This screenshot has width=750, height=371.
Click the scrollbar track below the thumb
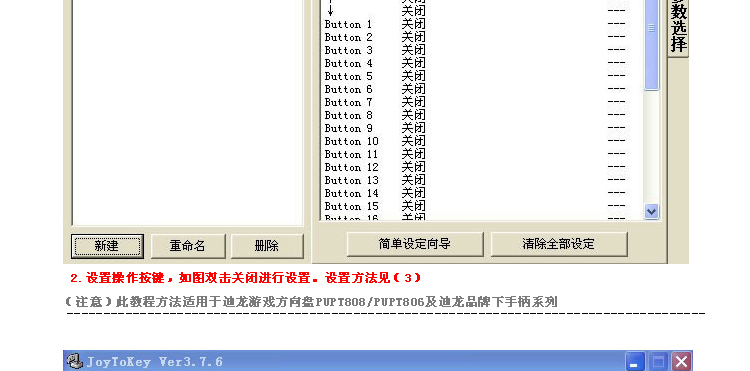click(x=651, y=147)
